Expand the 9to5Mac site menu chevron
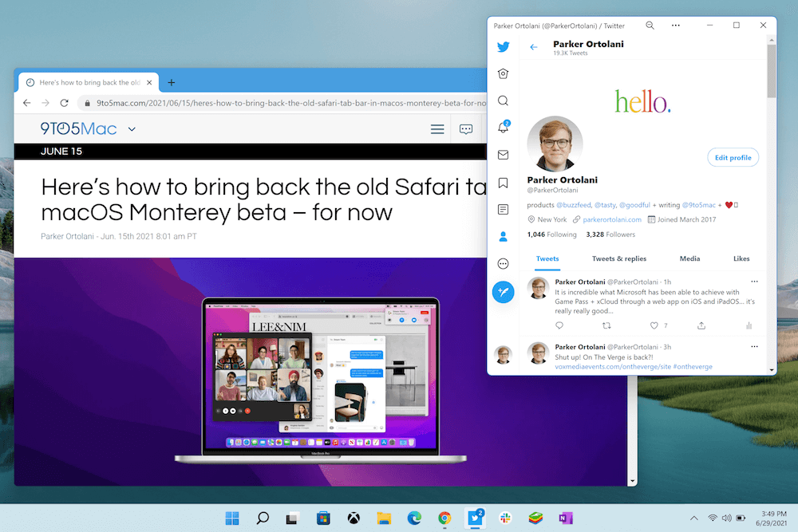Screen dimensions: 798x532 click(x=132, y=128)
